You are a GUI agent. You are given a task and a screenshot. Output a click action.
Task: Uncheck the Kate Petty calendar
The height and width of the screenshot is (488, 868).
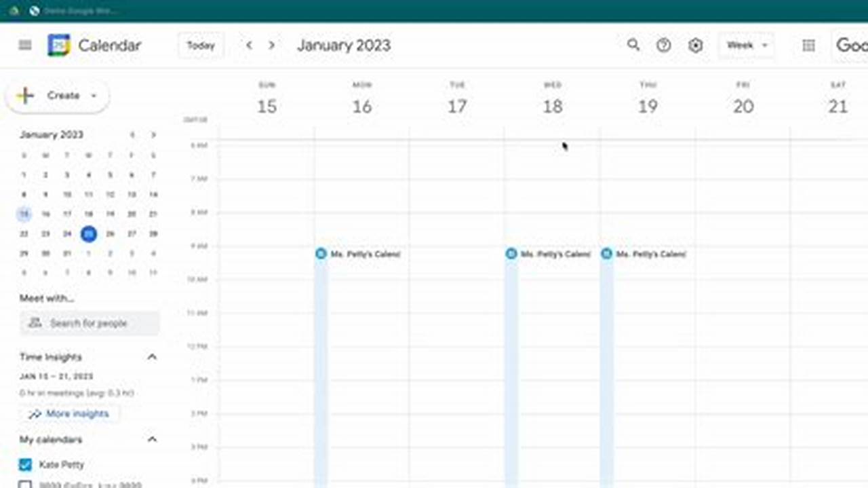pyautogui.click(x=24, y=464)
